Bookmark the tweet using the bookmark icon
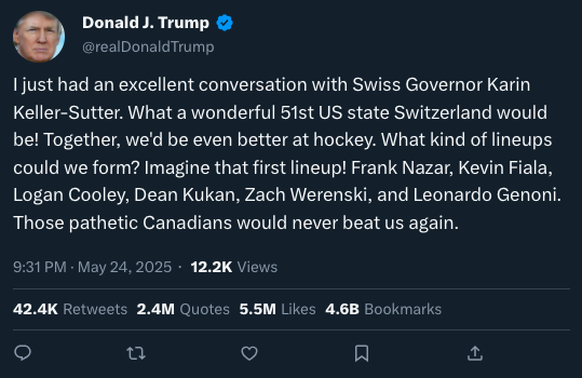Viewport: 582px width, 378px height. point(362,353)
